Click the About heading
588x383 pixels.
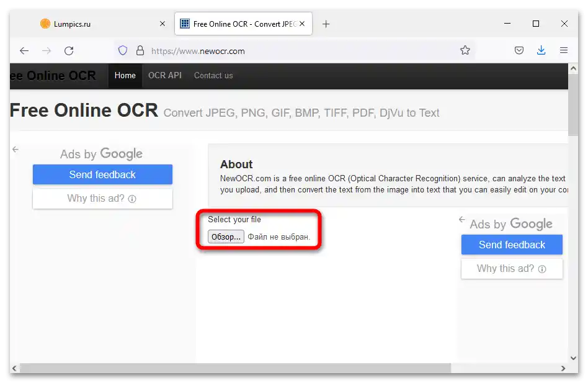236,164
